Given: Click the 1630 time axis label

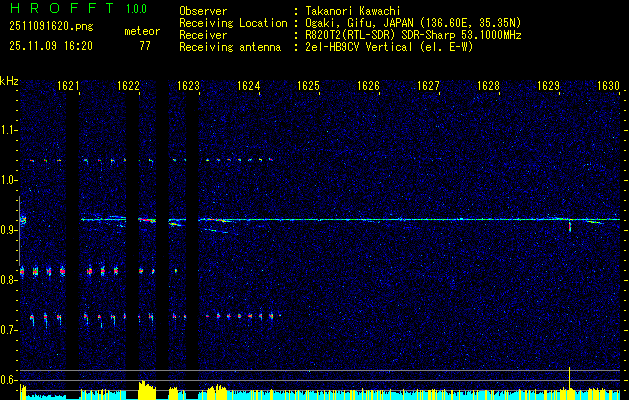Looking at the screenshot, I should 609,85.
